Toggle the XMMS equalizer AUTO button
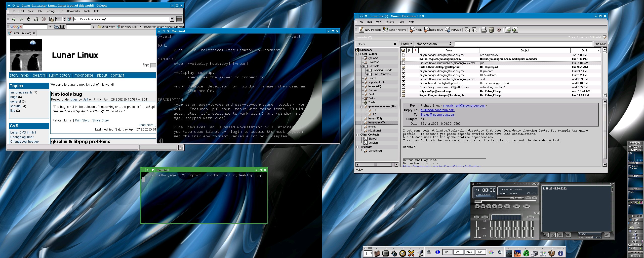 [485, 217]
